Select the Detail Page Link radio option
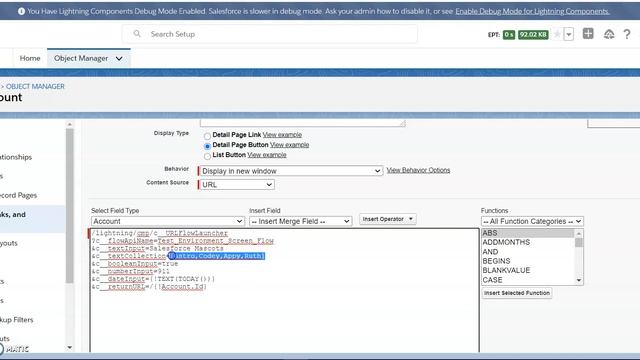 coord(207,136)
